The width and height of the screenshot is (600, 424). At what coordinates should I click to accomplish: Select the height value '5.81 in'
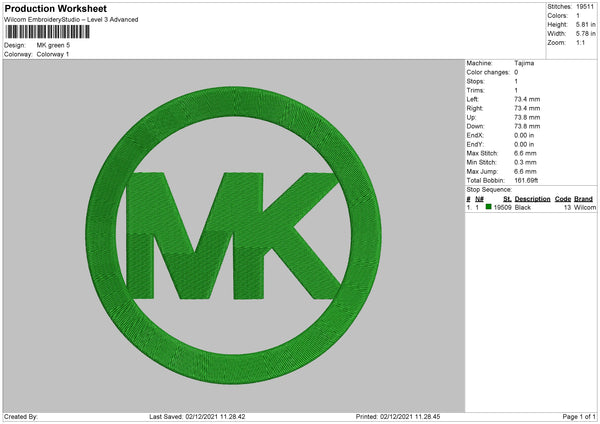pyautogui.click(x=585, y=24)
